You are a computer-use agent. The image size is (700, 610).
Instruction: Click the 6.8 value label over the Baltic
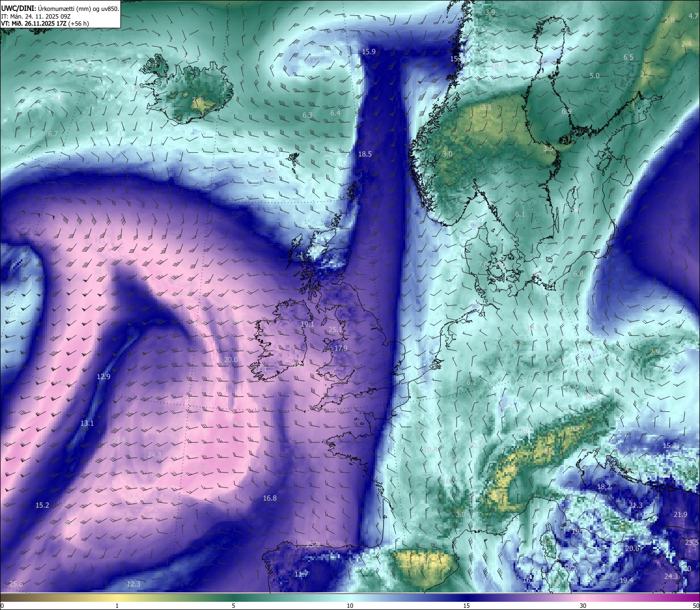click(x=577, y=274)
